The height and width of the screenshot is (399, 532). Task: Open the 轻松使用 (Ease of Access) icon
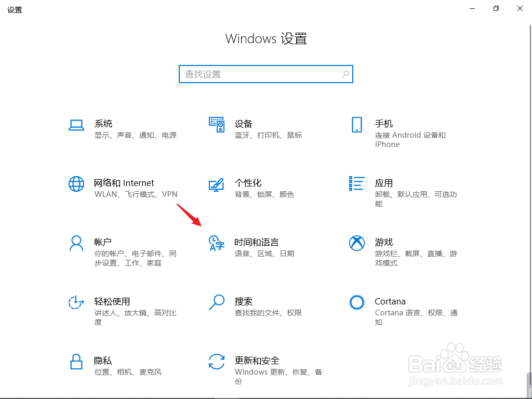pyautogui.click(x=76, y=302)
